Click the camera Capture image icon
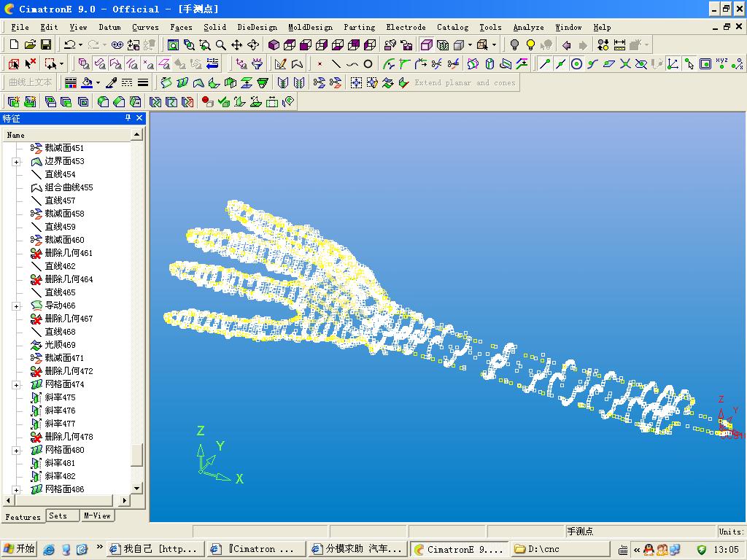 [x=406, y=44]
